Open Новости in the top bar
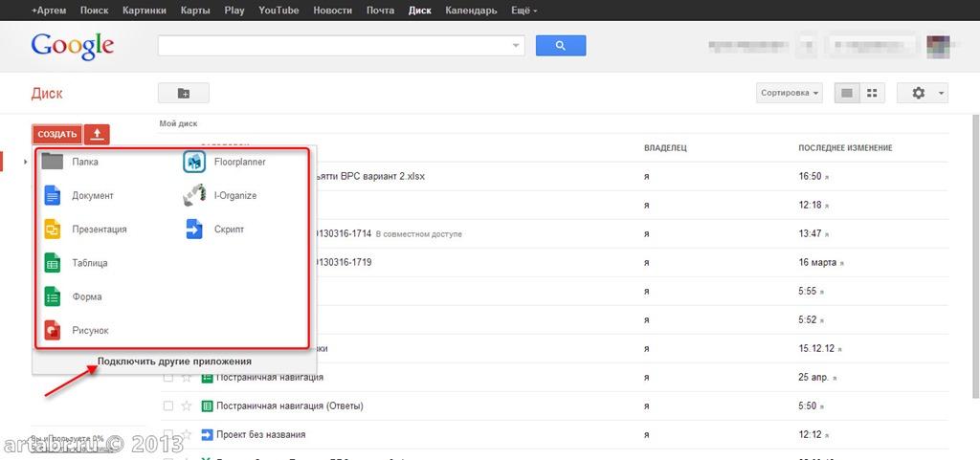Viewport: 980px width, 460px height. pyautogui.click(x=332, y=11)
